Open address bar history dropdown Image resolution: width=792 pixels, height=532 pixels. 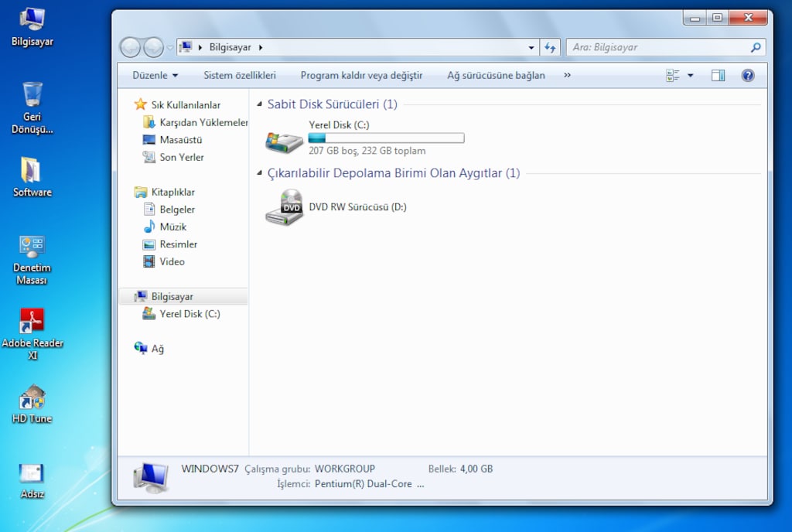(x=531, y=47)
